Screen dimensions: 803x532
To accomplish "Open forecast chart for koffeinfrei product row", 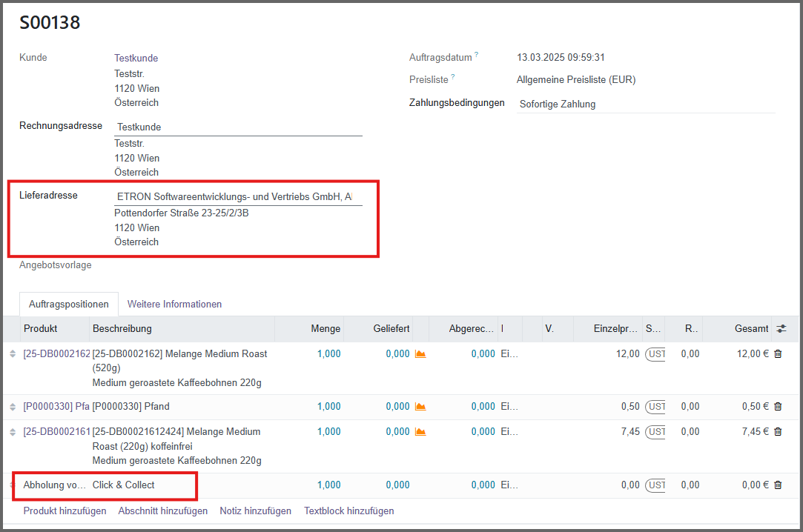I will click(x=420, y=432).
